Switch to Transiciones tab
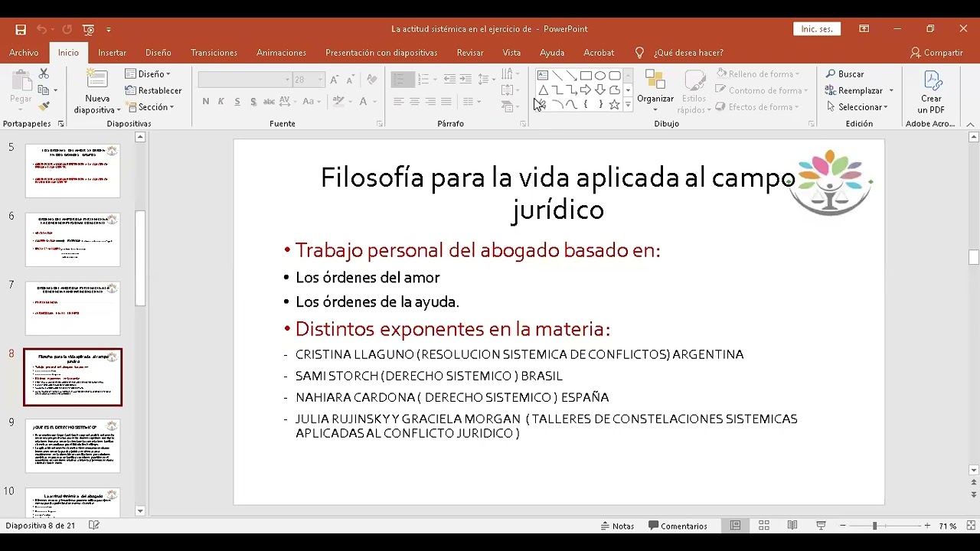The image size is (980, 551). click(214, 53)
